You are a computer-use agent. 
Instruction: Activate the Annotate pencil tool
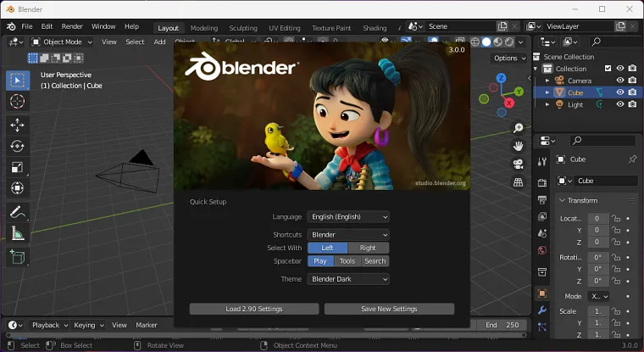17,212
